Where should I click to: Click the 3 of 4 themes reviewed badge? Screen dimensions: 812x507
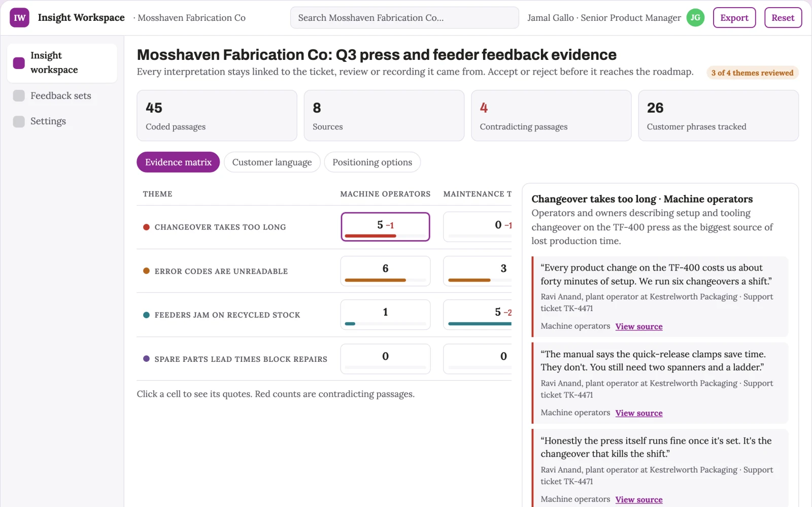point(752,73)
